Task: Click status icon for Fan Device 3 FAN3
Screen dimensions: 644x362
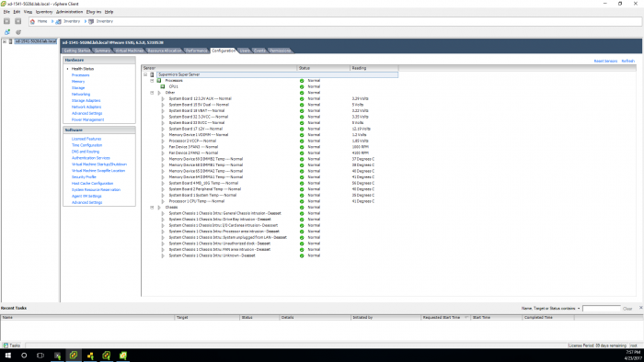Action: click(x=302, y=147)
